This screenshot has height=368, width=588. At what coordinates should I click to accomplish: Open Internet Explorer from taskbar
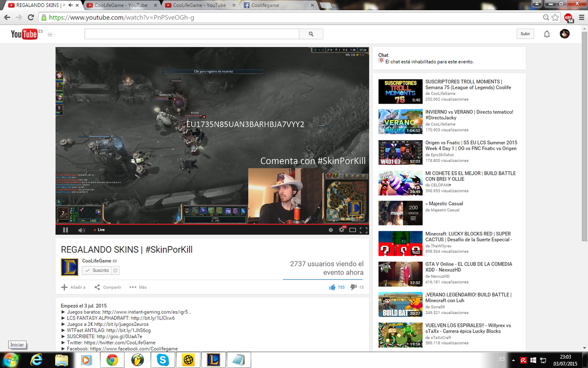[x=36, y=360]
